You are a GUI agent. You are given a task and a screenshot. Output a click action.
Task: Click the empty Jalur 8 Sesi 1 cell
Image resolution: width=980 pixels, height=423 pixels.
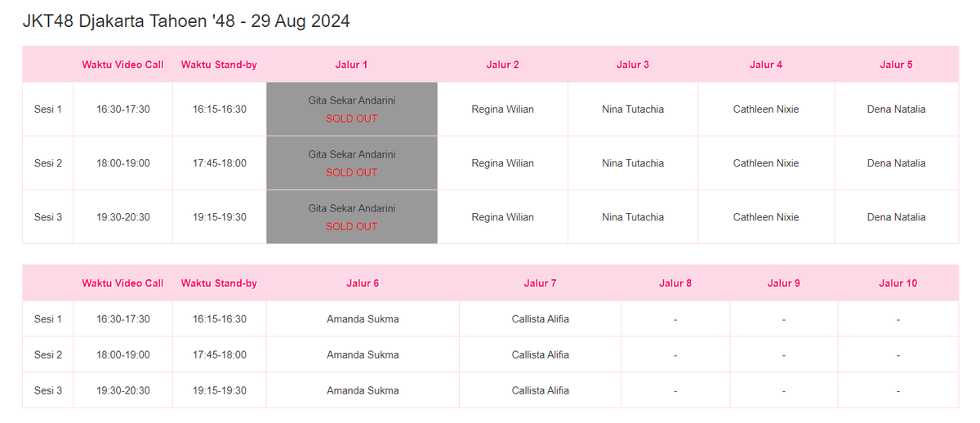(675, 319)
